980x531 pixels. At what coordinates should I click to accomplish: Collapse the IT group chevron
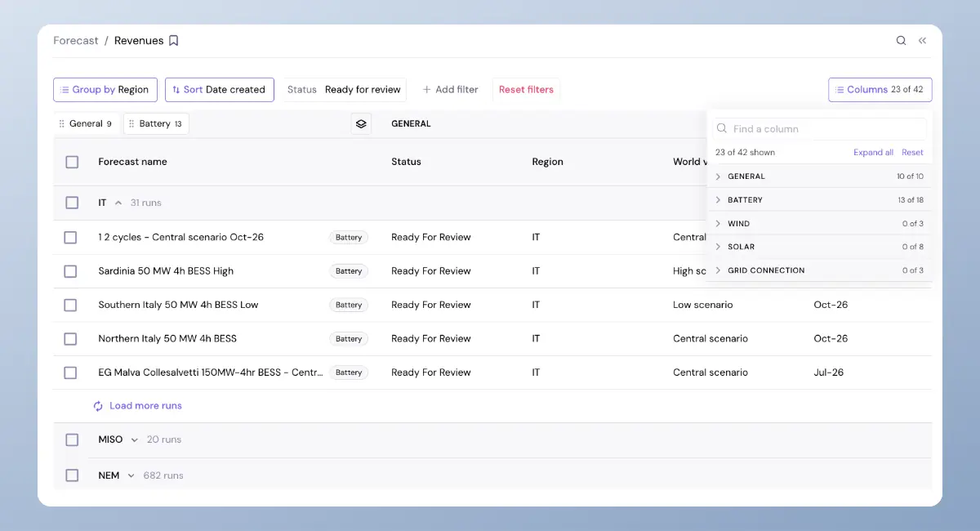[118, 203]
